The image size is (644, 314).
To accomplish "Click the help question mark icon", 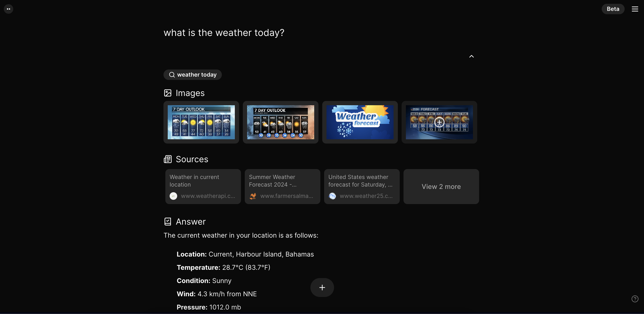I will (635, 299).
